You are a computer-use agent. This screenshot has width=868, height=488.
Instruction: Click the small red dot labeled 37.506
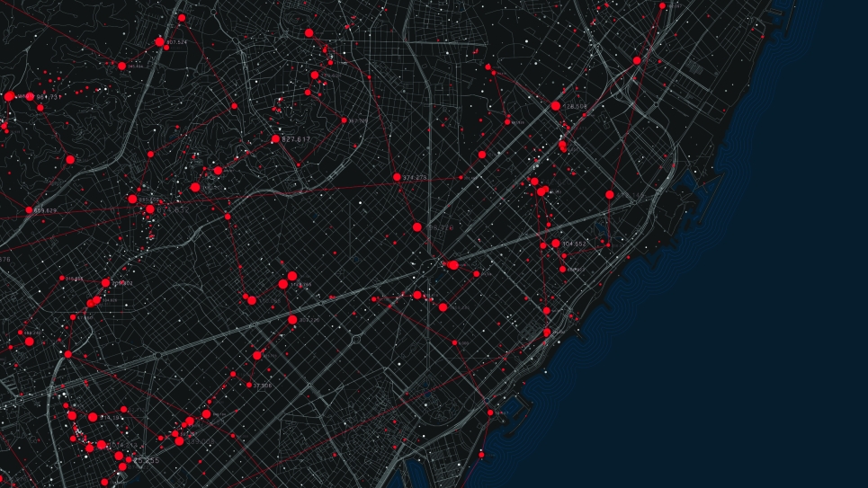[x=248, y=386]
